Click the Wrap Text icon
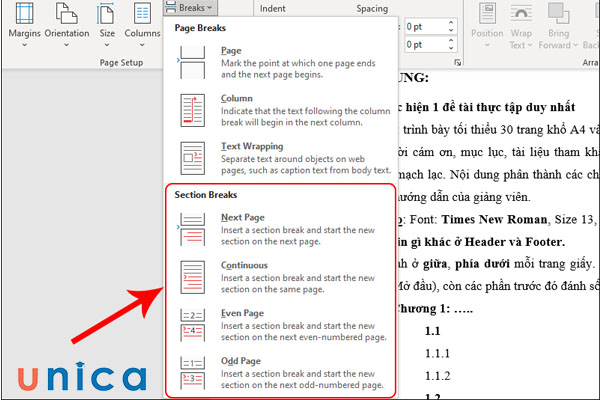Screen dimensions: 600x400 coord(521,13)
